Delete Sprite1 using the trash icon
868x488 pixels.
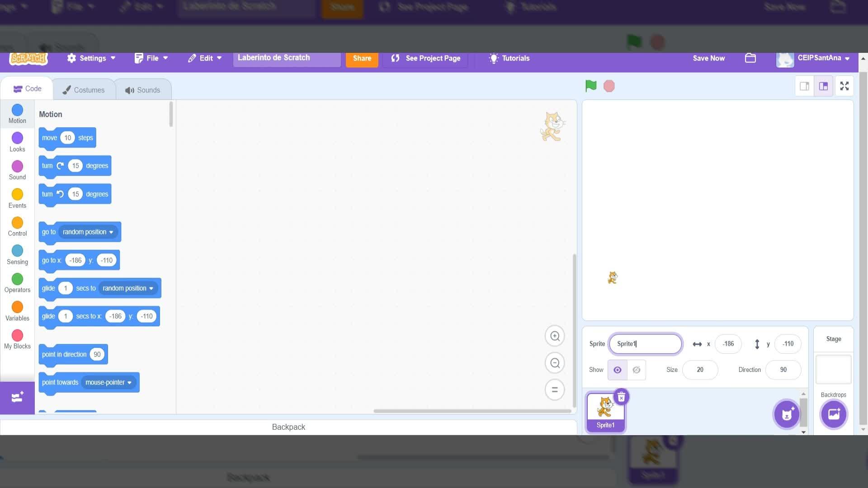(621, 397)
